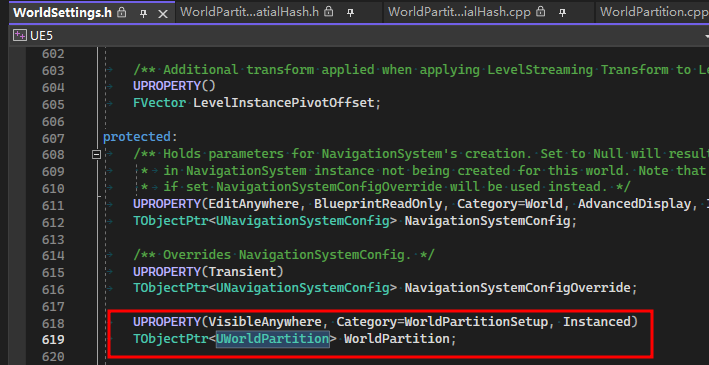
Task: Collapse the comment block at line 608
Action: pos(96,155)
